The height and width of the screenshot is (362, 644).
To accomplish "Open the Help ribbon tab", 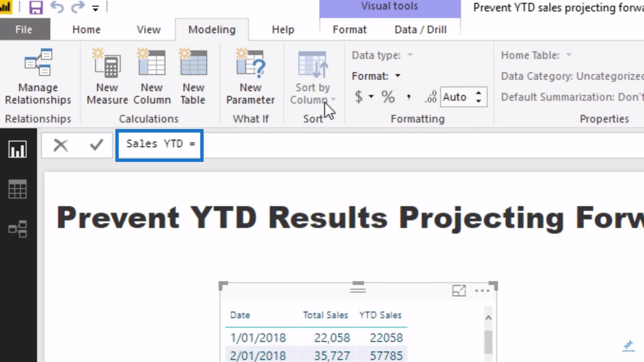I will coord(283,29).
